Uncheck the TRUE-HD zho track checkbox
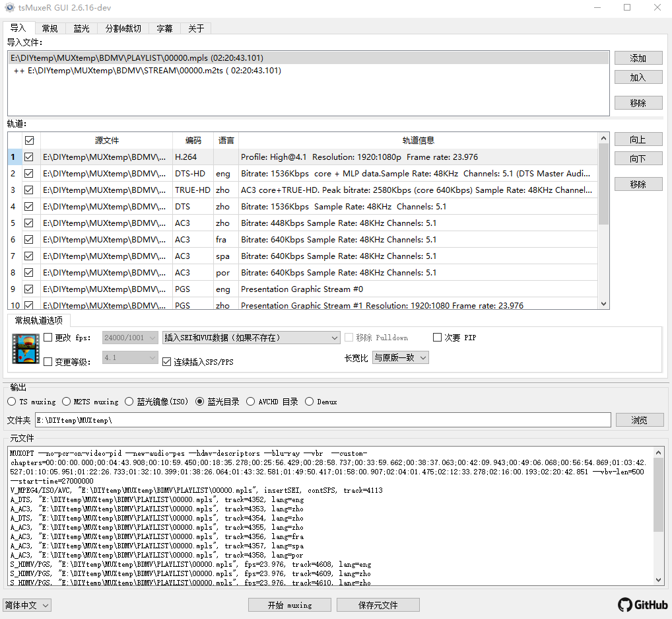The image size is (672, 619). tap(28, 190)
